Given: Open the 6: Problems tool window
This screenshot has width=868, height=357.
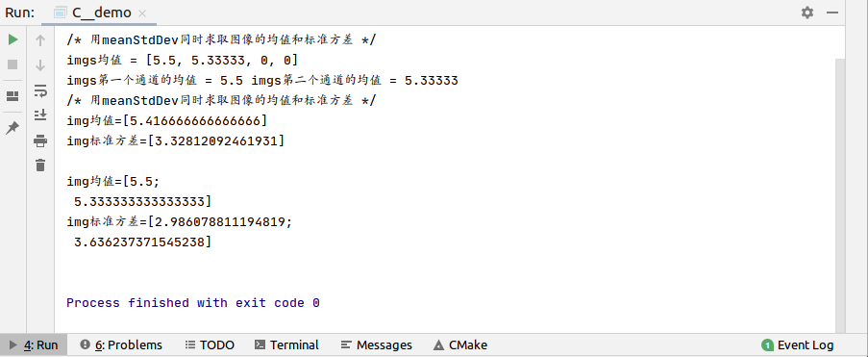Looking at the screenshot, I should click(x=121, y=345).
